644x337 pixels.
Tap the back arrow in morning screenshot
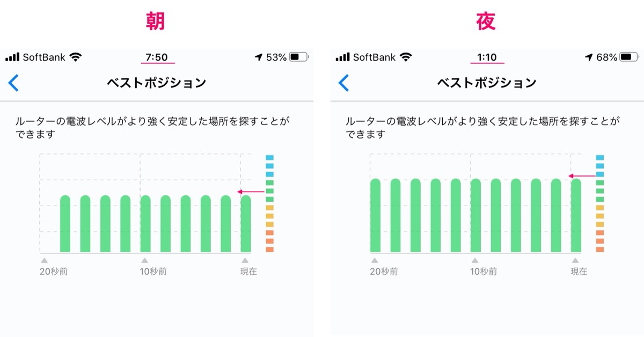pyautogui.click(x=14, y=83)
